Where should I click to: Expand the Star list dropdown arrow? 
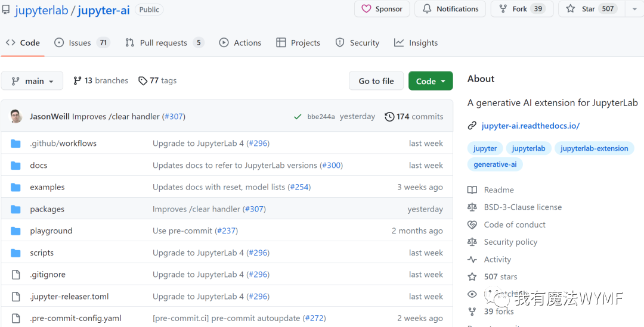[634, 8]
